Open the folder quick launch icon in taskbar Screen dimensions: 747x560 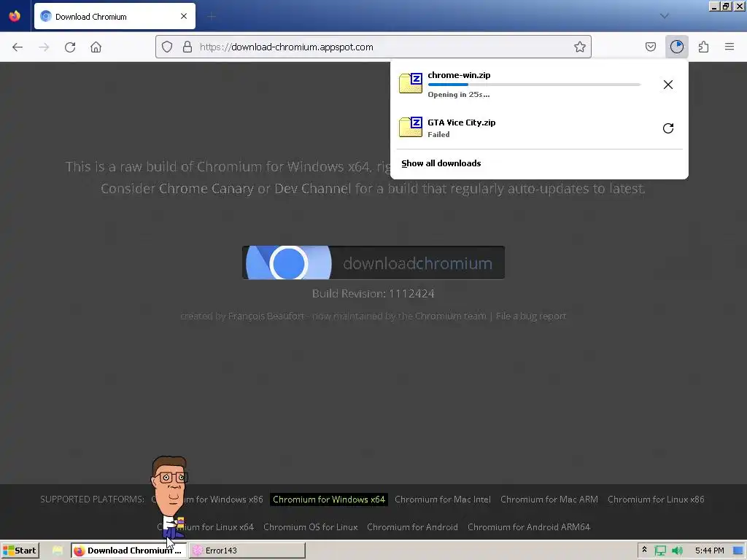[x=58, y=551]
